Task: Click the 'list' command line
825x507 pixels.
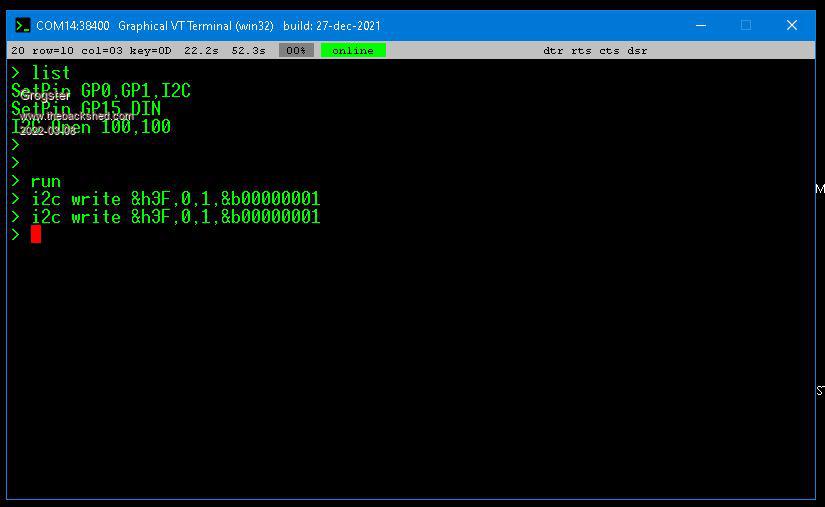Action: 50,73
